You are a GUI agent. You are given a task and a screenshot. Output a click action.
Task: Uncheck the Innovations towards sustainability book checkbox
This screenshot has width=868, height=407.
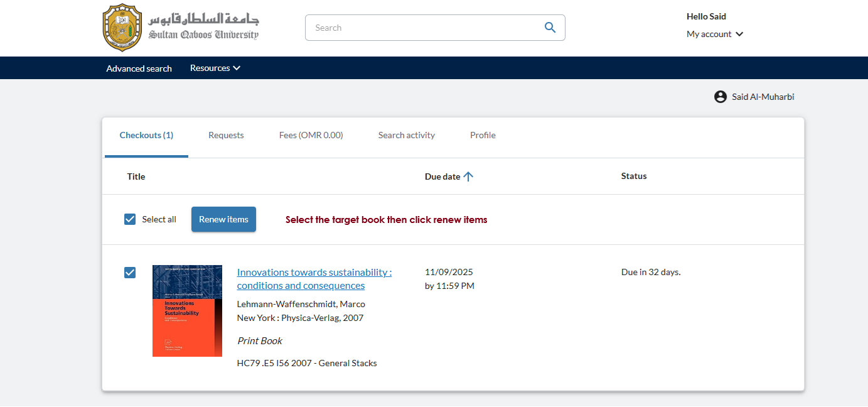click(x=130, y=273)
